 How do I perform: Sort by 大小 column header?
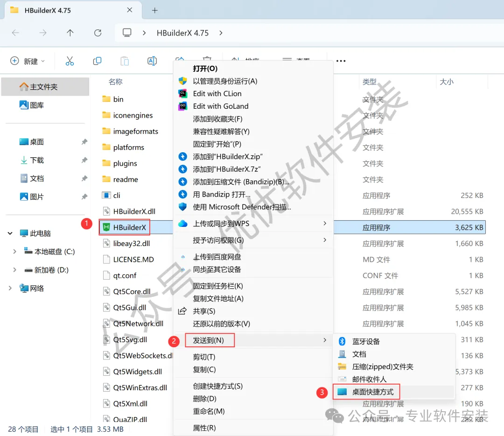pyautogui.click(x=447, y=82)
